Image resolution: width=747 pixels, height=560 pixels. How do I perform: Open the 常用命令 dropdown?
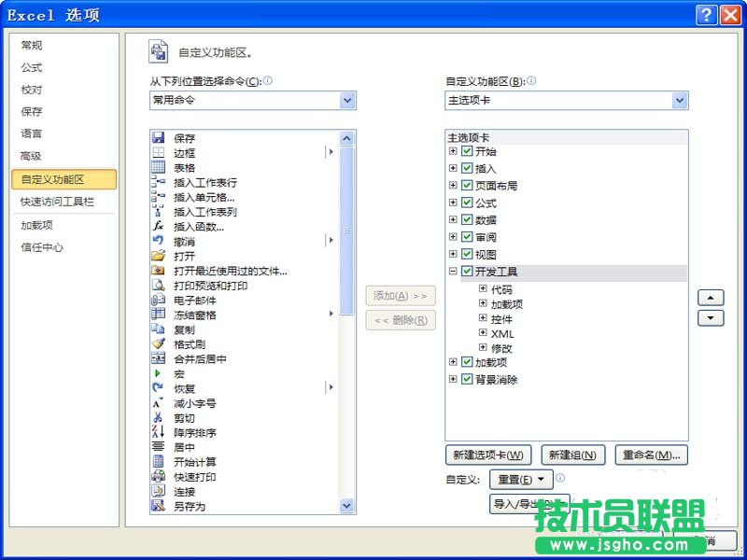coord(347,101)
